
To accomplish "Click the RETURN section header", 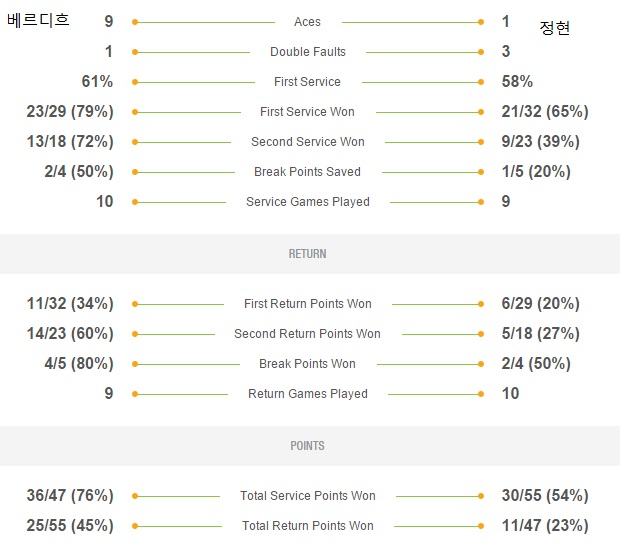I will 307,254.
